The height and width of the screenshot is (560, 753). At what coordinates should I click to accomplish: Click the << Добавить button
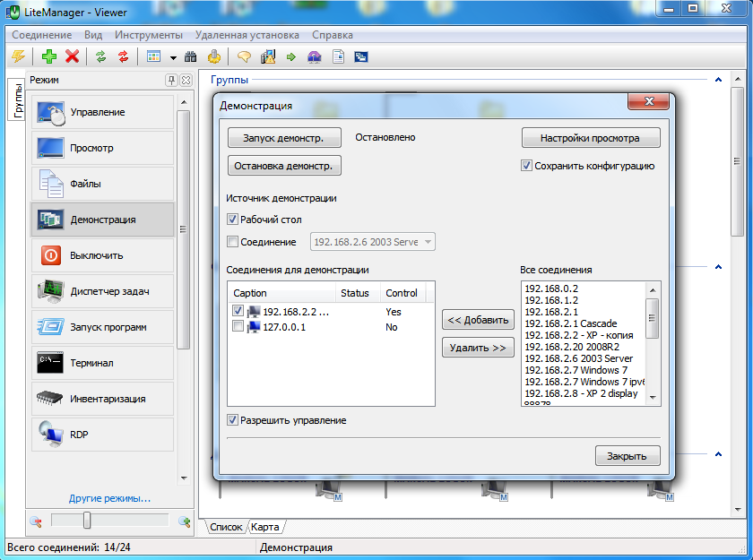(478, 320)
